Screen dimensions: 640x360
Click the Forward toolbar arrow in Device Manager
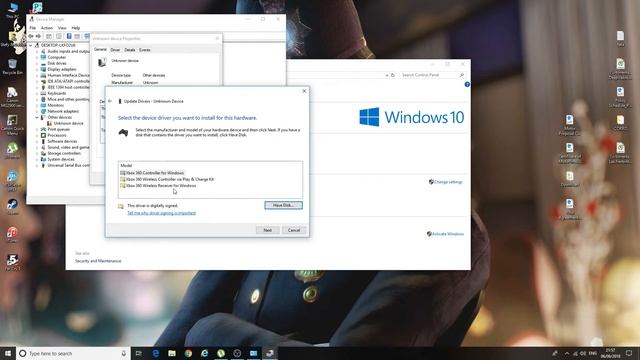point(38,36)
